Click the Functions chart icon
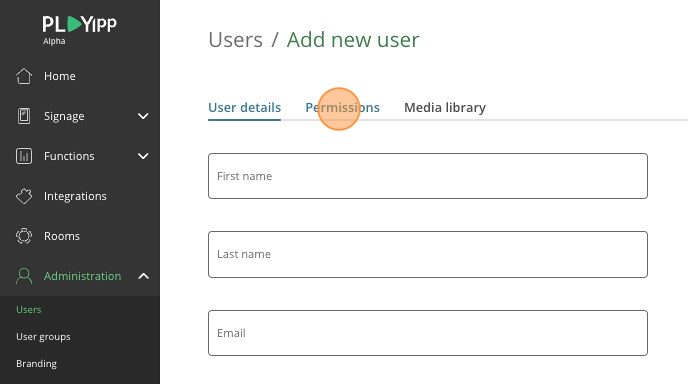This screenshot has width=688, height=384. [x=24, y=156]
